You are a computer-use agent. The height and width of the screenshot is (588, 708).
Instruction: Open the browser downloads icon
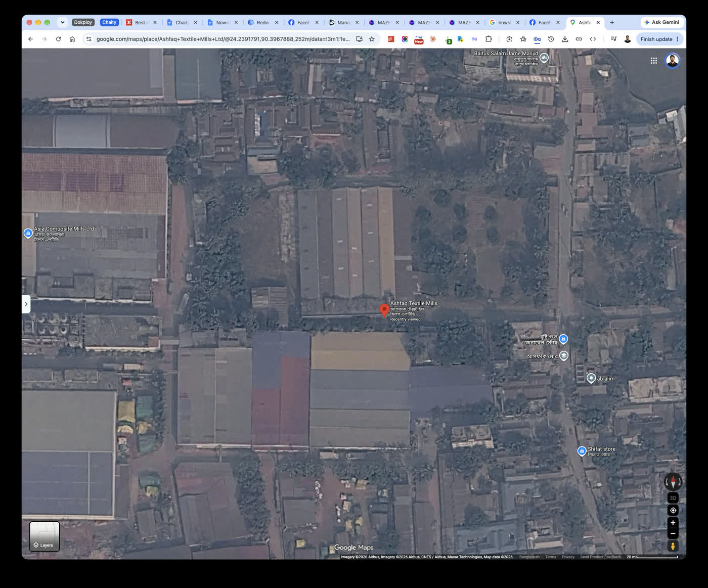(x=565, y=39)
